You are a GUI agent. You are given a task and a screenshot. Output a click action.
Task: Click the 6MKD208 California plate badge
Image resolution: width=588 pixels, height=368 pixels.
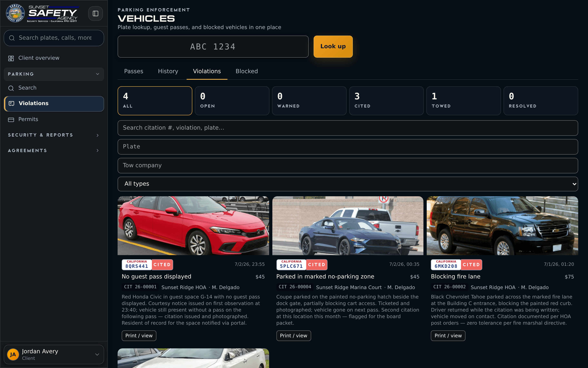coord(446,265)
